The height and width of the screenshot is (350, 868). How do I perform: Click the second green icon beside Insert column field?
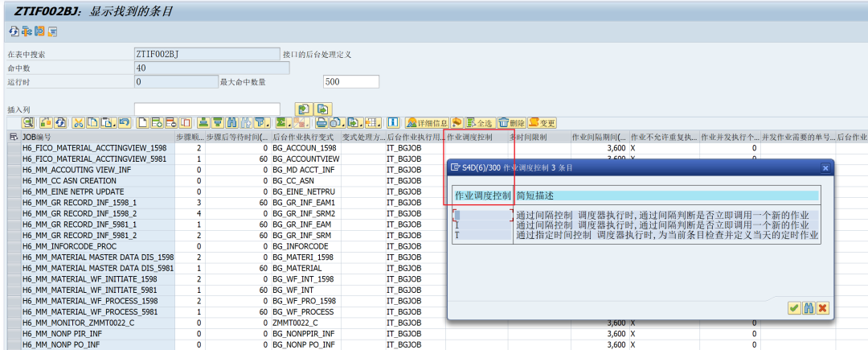[x=323, y=109]
